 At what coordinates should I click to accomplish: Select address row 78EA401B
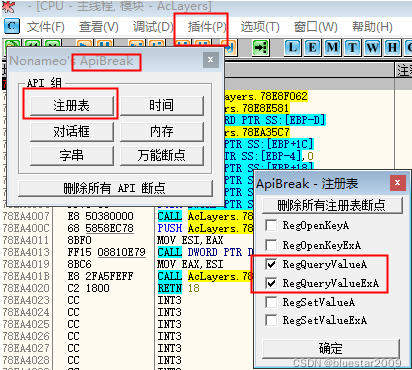pos(26,276)
